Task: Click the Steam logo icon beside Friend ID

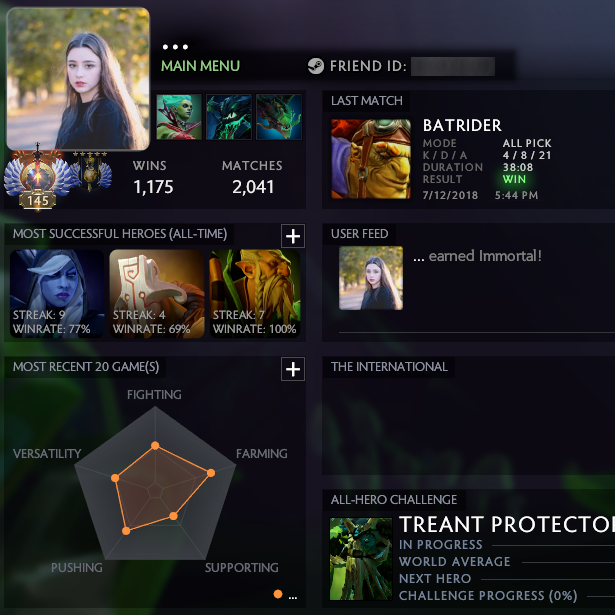Action: point(316,66)
